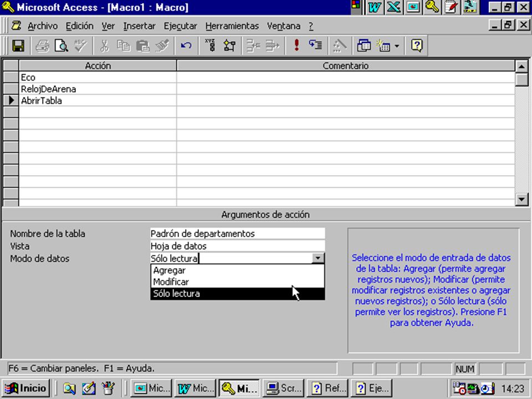Select Agregar in the data mode list
The width and height of the screenshot is (532, 399).
click(238, 270)
